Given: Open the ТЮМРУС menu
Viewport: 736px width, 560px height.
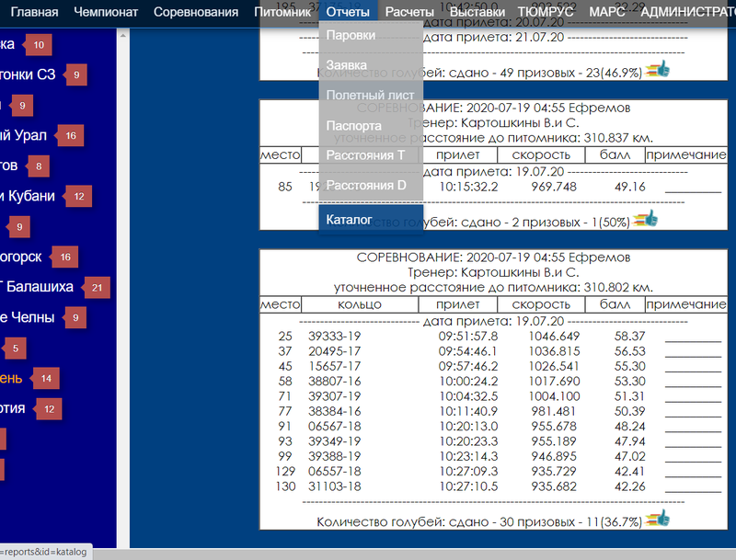Looking at the screenshot, I should coord(545,12).
